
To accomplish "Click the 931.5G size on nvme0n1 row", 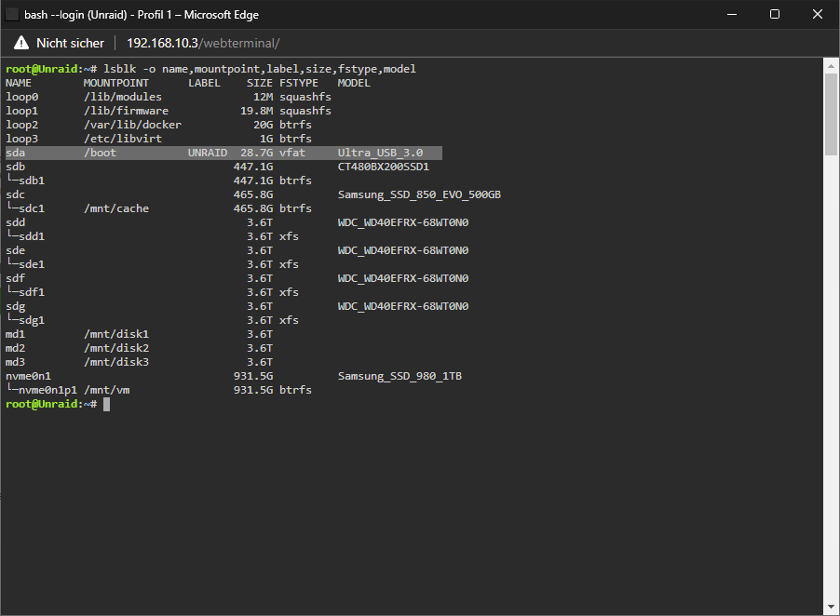I will (253, 376).
